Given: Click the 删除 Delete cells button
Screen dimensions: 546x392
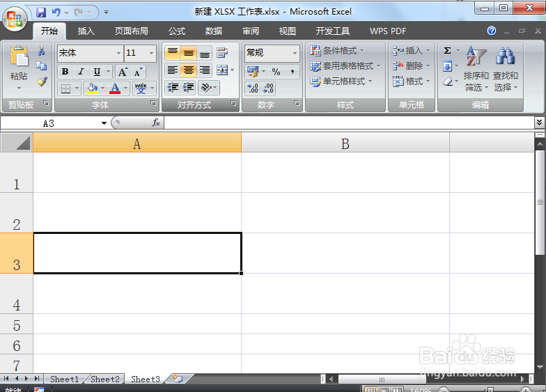Looking at the screenshot, I should click(x=411, y=66).
